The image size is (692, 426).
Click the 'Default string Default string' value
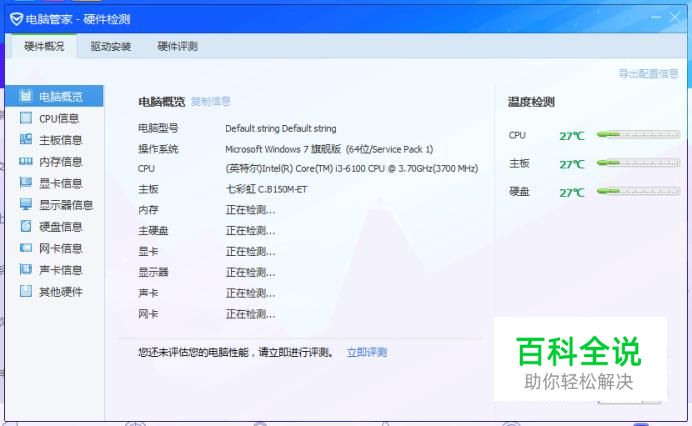[x=281, y=128]
